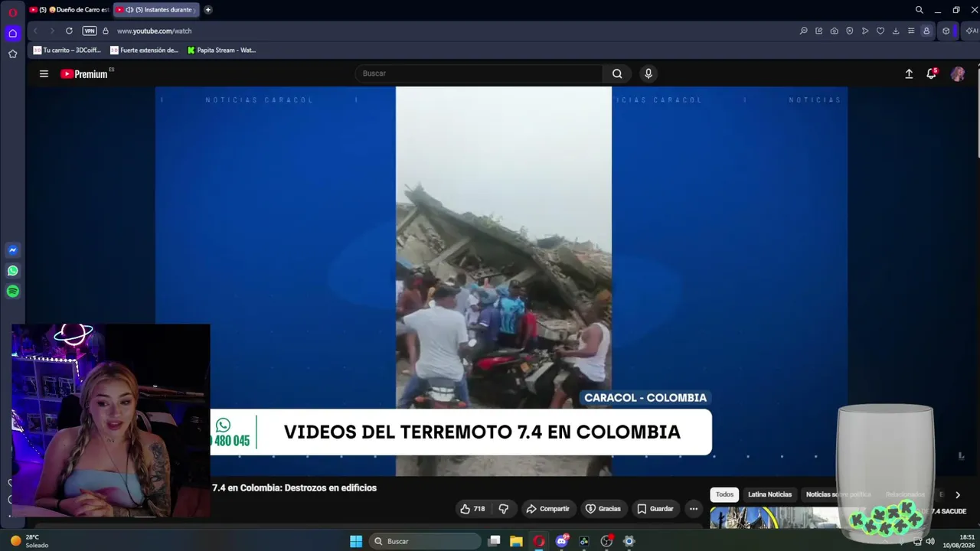Open the find-in-page zoom search icon
980x551 pixels.
803,31
